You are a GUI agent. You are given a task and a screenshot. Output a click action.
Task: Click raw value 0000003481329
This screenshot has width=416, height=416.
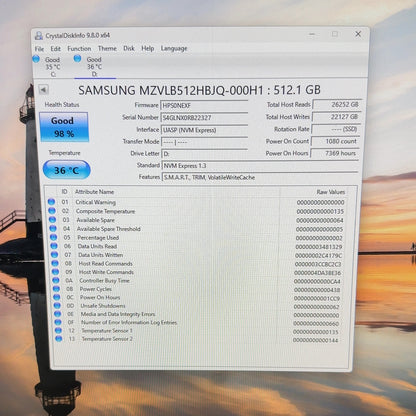point(319,247)
